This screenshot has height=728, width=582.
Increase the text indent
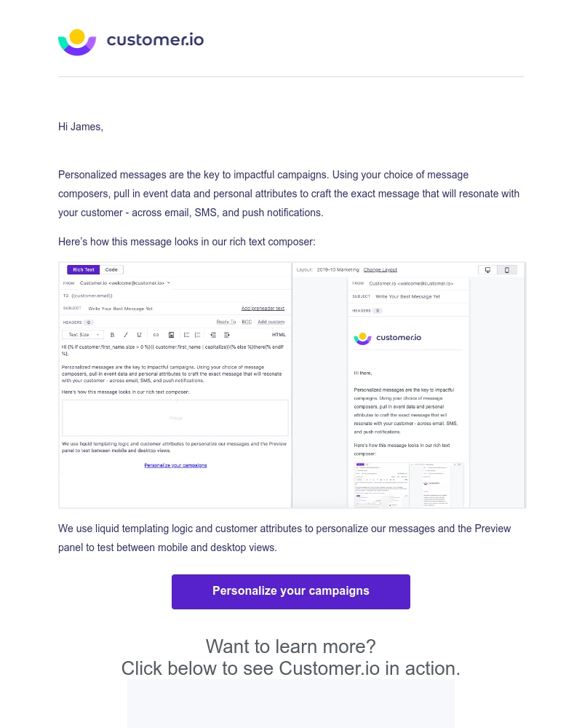point(226,335)
